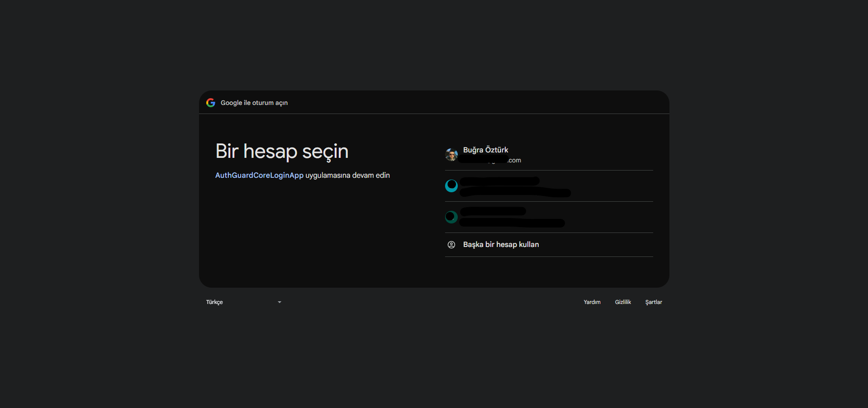Choose the Buğra Öztürk account name
The height and width of the screenshot is (408, 868).
pyautogui.click(x=485, y=150)
